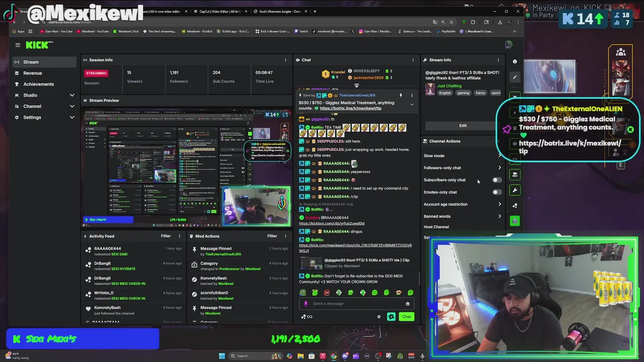
Task: Click the red angry emote in quick emotes
Action: point(327,293)
